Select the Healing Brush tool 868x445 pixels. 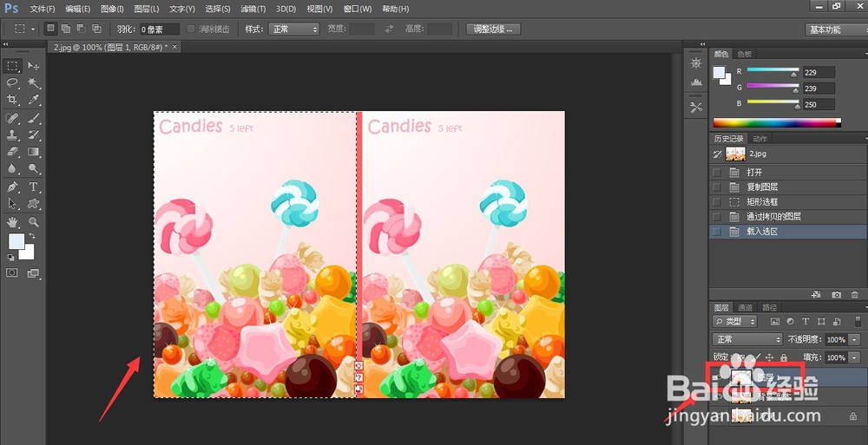(x=12, y=118)
